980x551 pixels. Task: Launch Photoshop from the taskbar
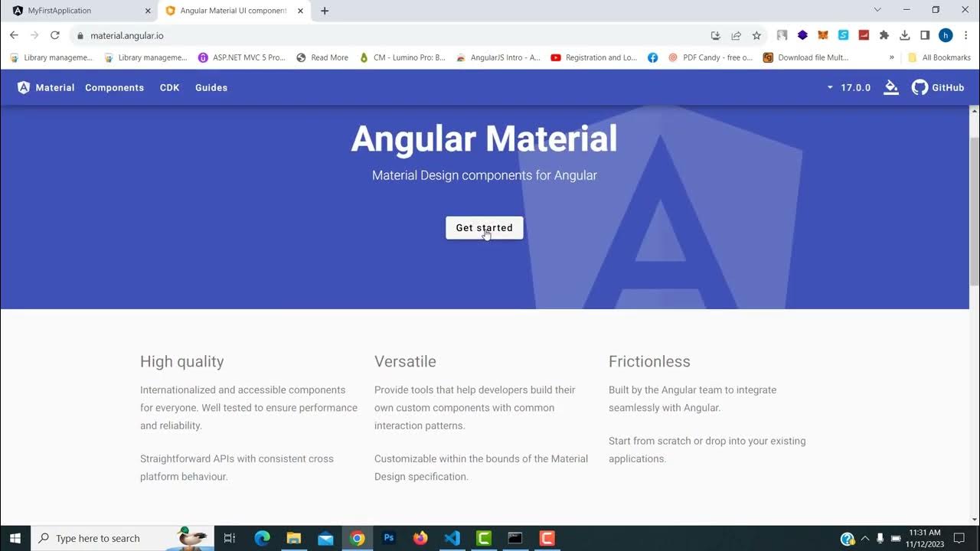388,538
